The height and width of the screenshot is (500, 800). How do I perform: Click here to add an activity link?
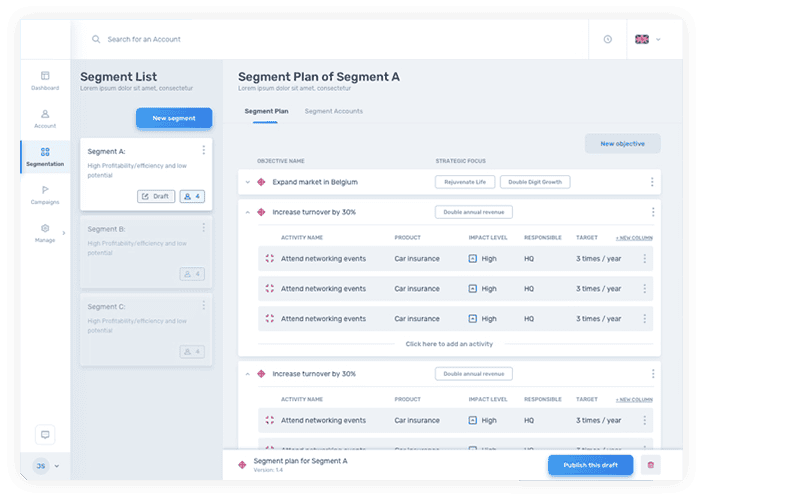(x=449, y=343)
